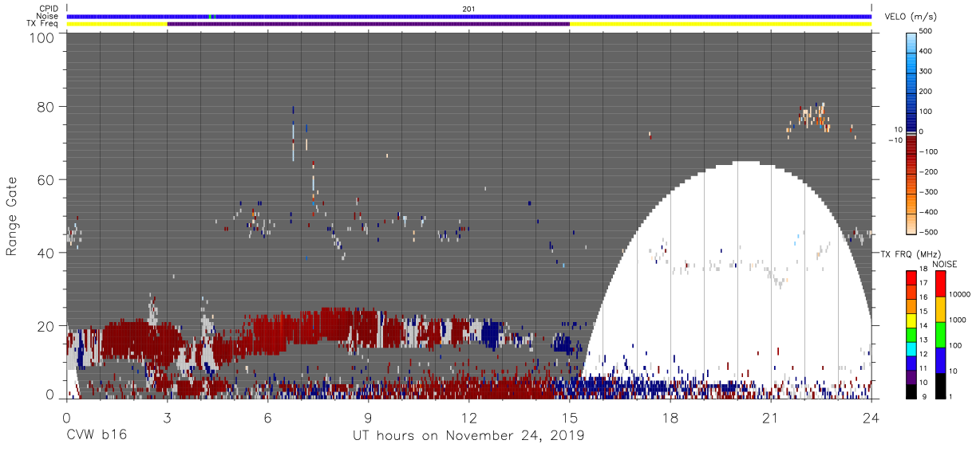Click the "14" label on the TX FRQ legend
The height and width of the screenshot is (452, 980).
click(923, 325)
